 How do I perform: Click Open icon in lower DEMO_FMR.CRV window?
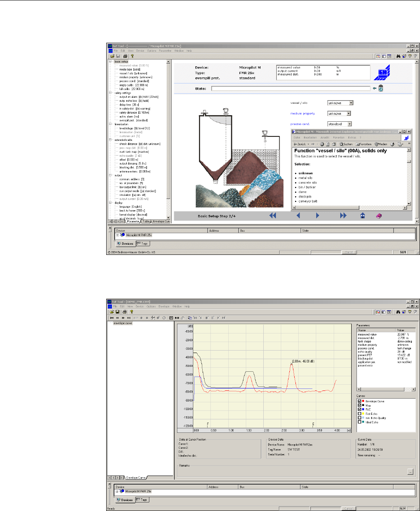click(x=112, y=311)
